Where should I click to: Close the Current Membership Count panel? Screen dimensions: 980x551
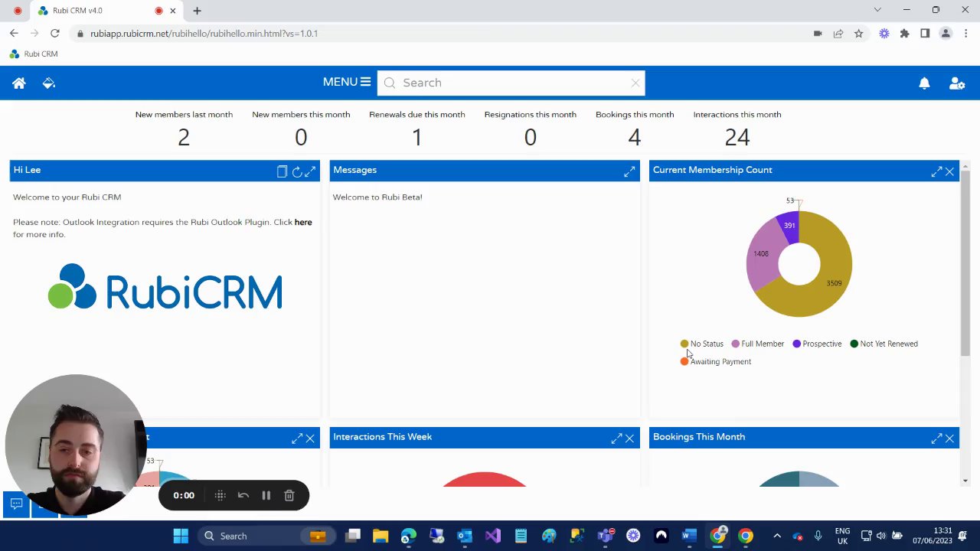[x=949, y=171]
